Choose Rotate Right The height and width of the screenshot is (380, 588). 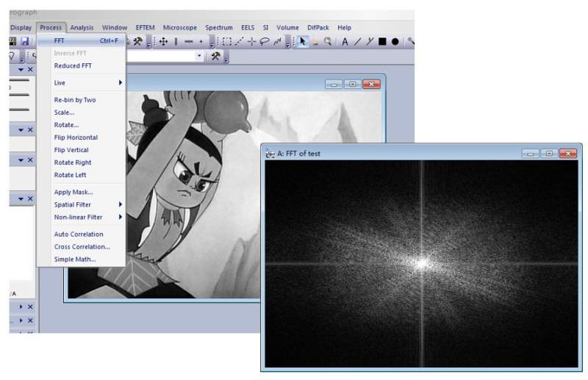82,162
